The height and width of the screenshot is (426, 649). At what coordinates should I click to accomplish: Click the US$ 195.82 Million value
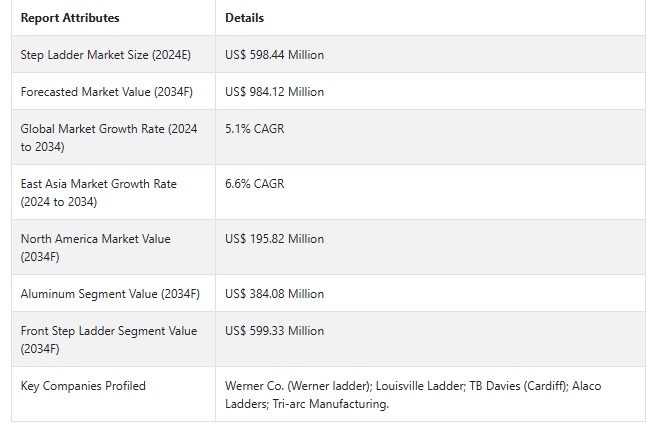coord(274,239)
